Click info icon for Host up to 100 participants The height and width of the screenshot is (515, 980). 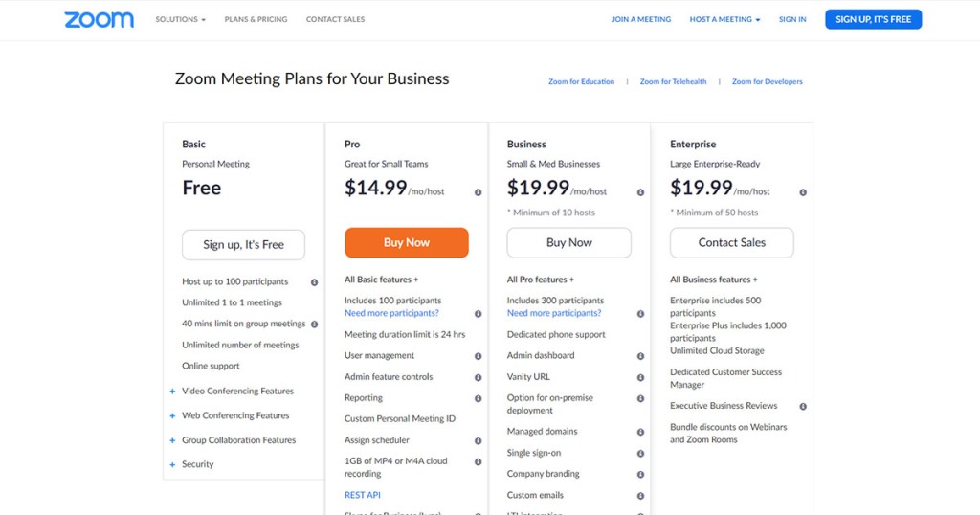pyautogui.click(x=314, y=282)
